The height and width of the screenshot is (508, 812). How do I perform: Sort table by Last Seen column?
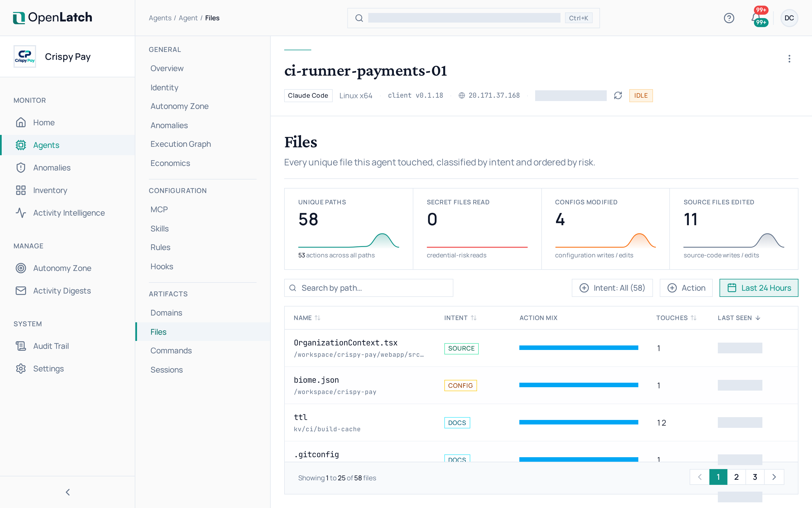[739, 317]
